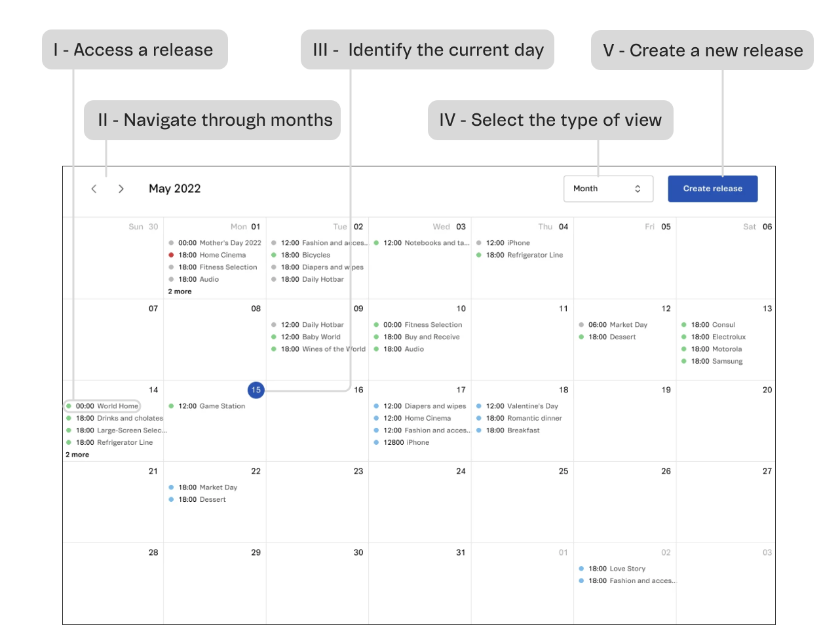Open the 12:00 Notebooks release on Wednesday 03
This screenshot has height=625, width=840.
tap(426, 243)
